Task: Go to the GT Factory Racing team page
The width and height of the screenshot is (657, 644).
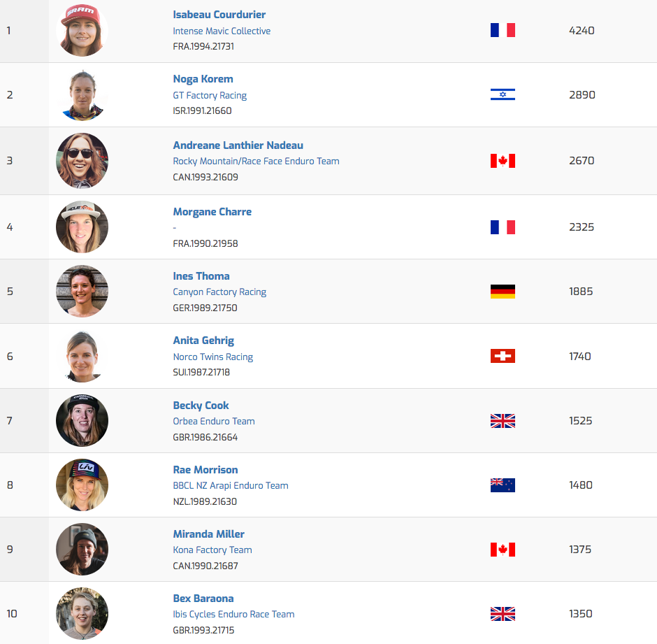Action: pyautogui.click(x=210, y=95)
